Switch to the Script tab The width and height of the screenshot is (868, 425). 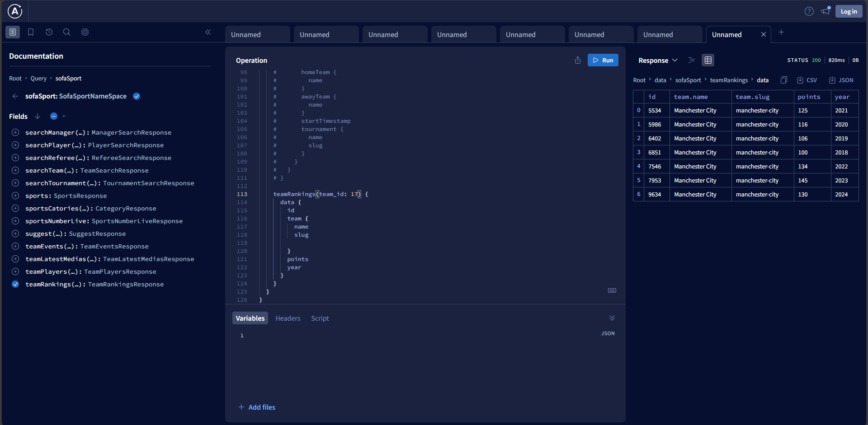(320, 318)
